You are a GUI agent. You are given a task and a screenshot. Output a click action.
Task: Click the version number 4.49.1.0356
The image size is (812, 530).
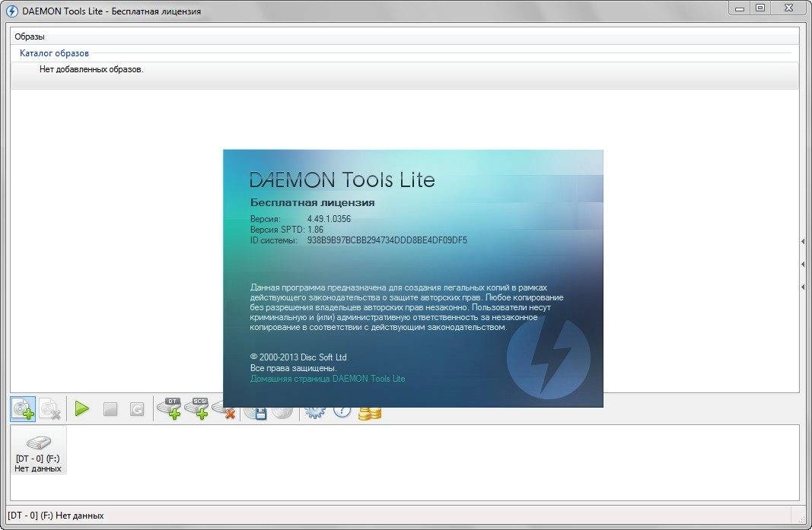point(329,218)
